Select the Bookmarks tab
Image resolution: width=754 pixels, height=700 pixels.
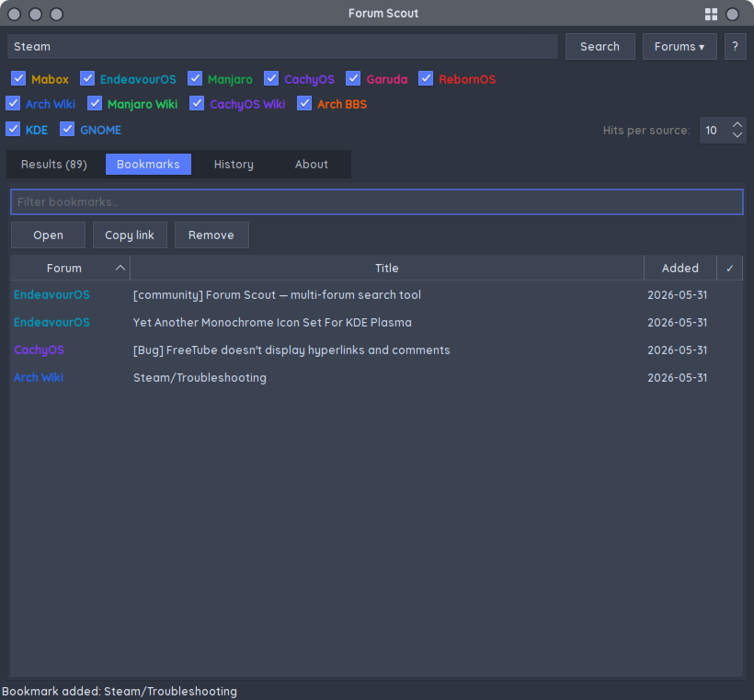[x=148, y=165]
